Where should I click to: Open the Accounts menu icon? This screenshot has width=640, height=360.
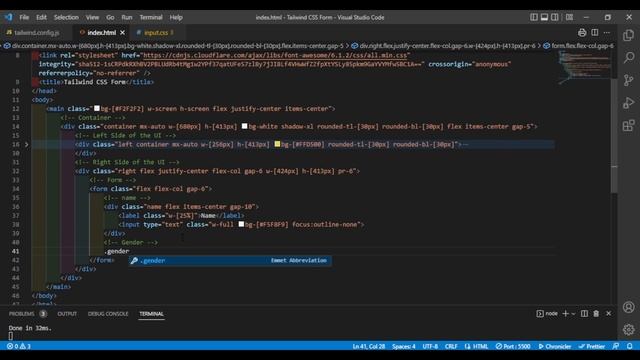tap(629, 307)
